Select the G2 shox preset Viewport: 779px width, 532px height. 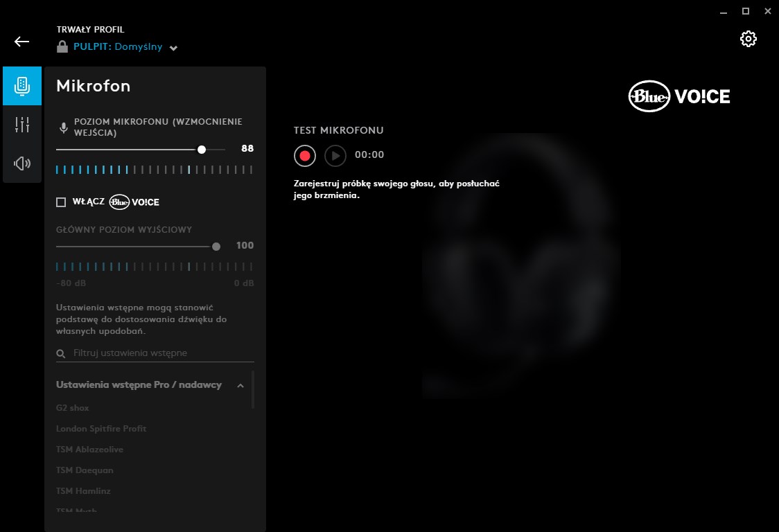(x=73, y=408)
